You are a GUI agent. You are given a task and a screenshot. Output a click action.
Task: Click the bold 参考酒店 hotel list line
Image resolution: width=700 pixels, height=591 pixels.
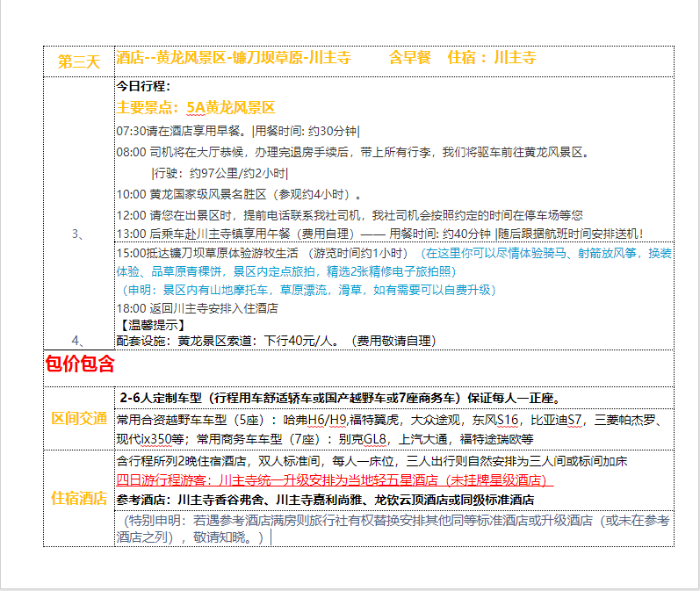325,499
